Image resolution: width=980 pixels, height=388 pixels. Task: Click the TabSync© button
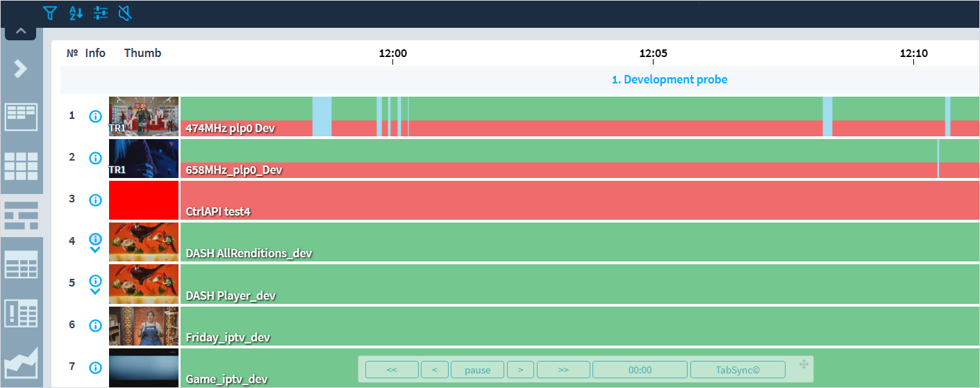738,370
